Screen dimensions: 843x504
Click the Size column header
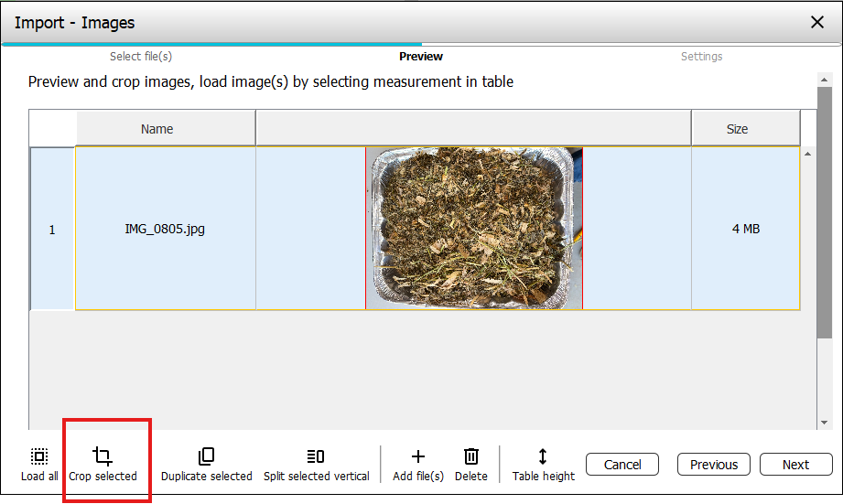click(737, 129)
